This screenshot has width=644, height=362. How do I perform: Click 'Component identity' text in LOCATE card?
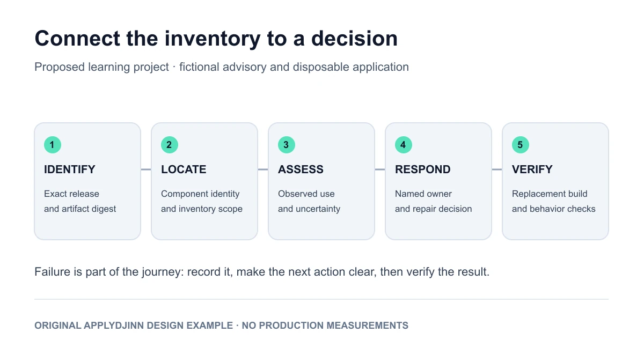(200, 194)
